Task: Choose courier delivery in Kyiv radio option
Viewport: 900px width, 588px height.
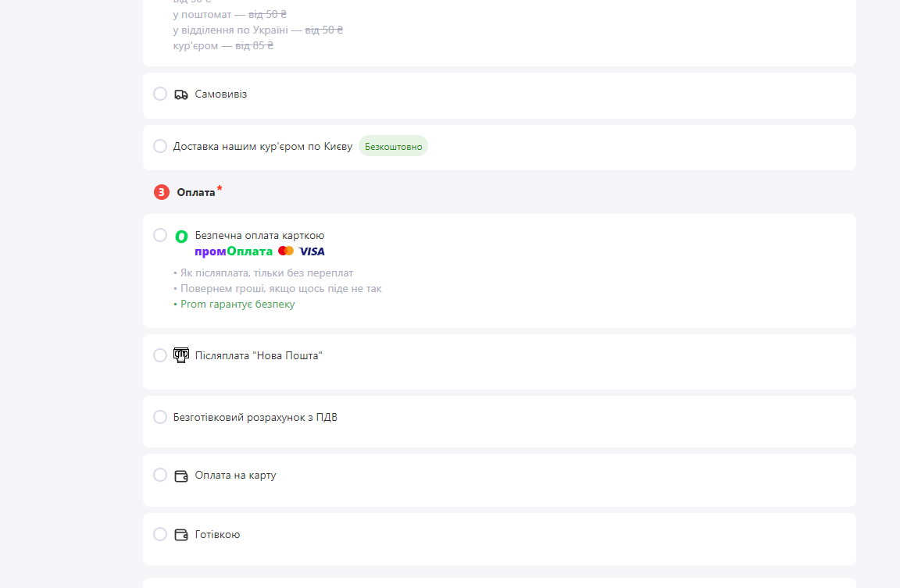Action: [x=160, y=146]
